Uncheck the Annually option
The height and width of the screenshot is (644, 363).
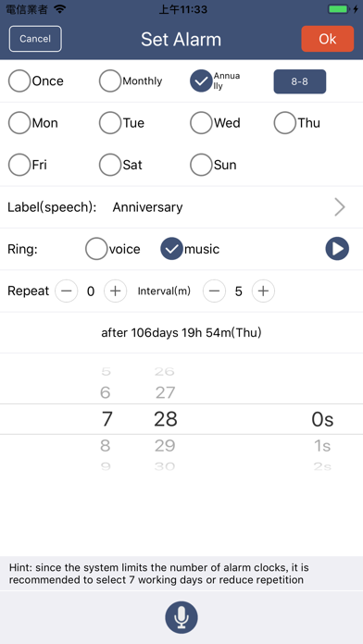pyautogui.click(x=201, y=80)
